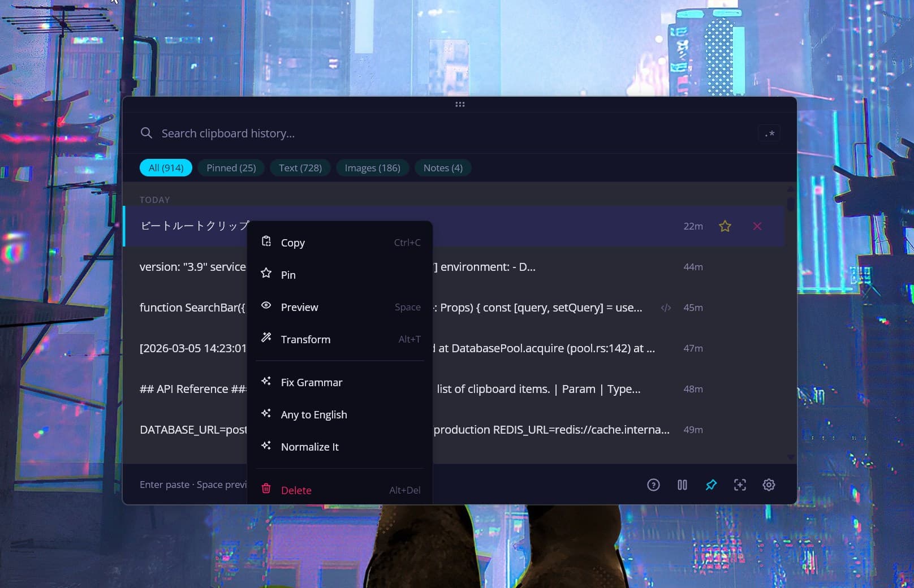Choose Any to English from the context menu
914x588 pixels.
click(314, 414)
